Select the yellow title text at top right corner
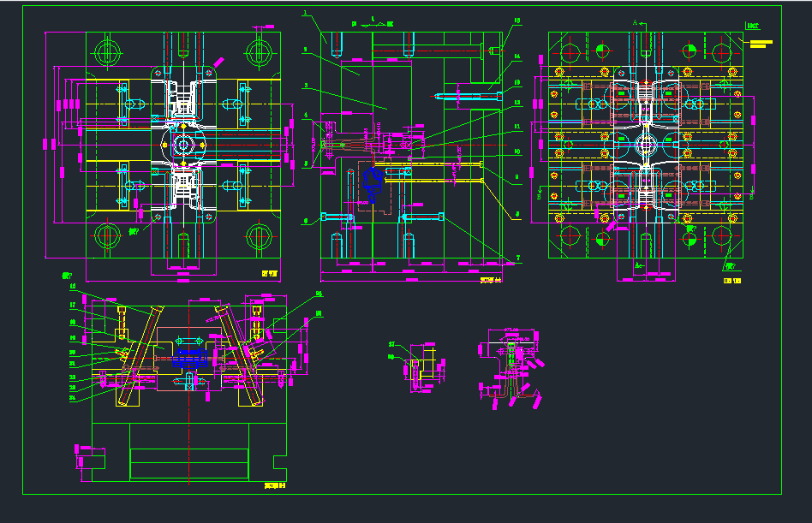812x523 pixels. tap(760, 43)
